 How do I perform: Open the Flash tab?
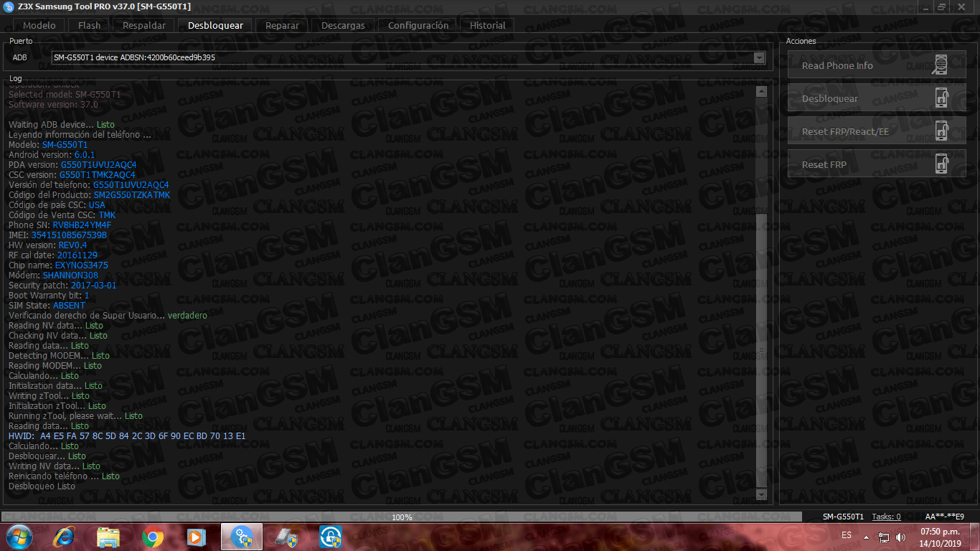[90, 25]
